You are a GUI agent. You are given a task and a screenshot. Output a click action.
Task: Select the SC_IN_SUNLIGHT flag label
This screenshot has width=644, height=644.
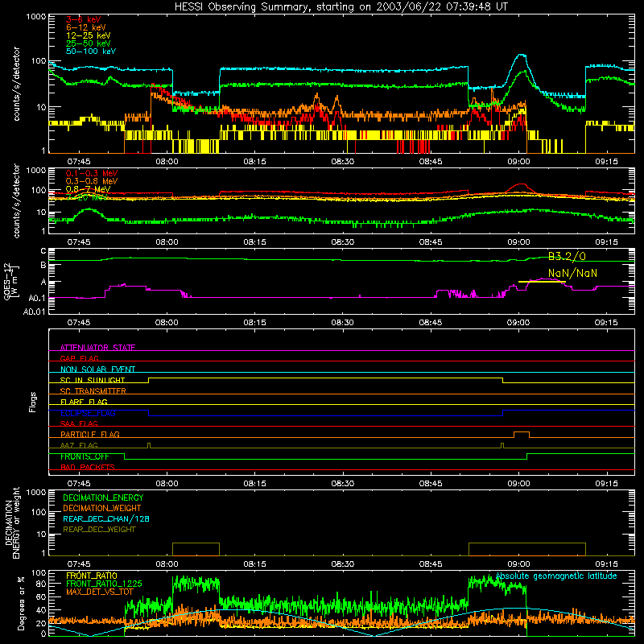point(93,380)
